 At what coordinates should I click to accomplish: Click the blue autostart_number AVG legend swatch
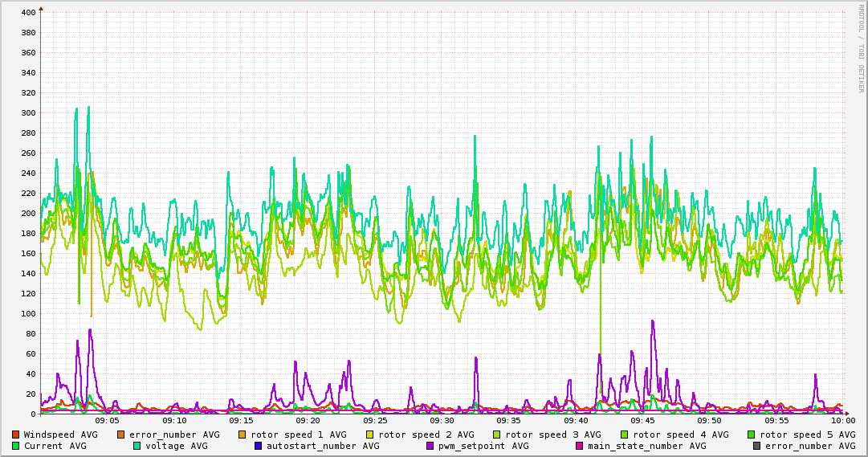pos(259,446)
